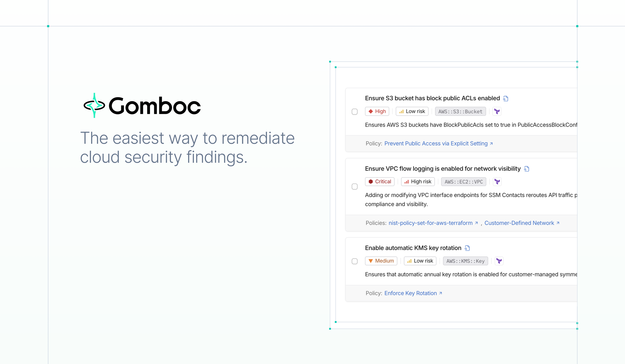
Task: Click Terraform icon in KMS key rotation finding
Action: point(499,261)
